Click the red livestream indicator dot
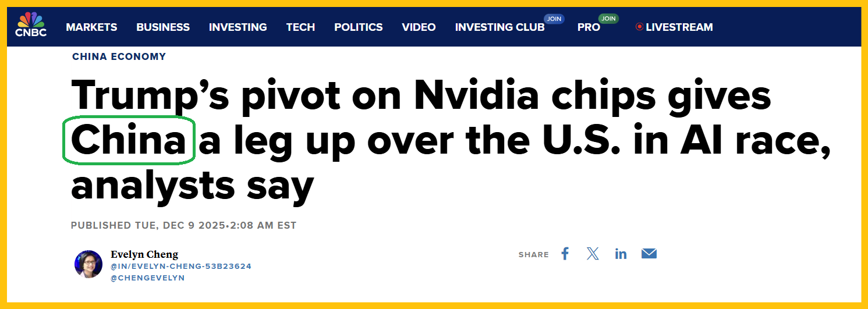The height and width of the screenshot is (309, 868). (639, 27)
